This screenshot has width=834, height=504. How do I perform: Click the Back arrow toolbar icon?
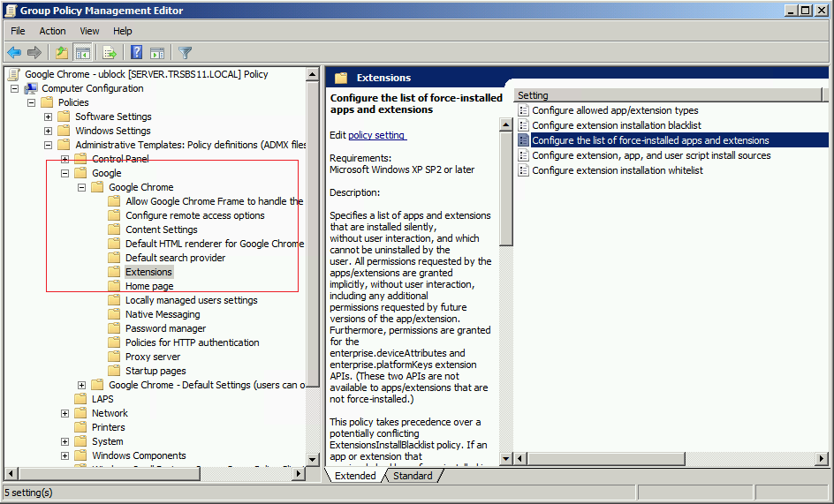(14, 53)
